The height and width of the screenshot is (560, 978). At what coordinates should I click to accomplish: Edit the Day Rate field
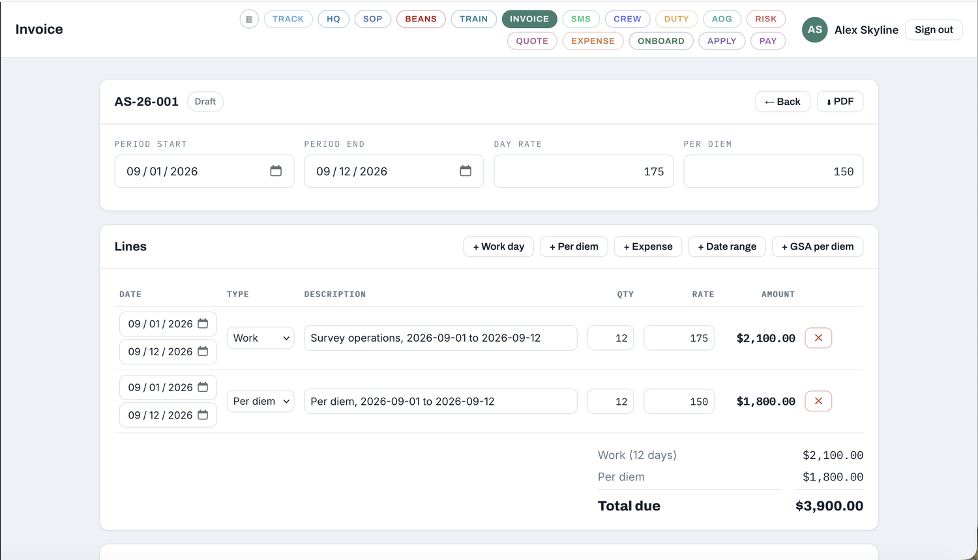584,171
